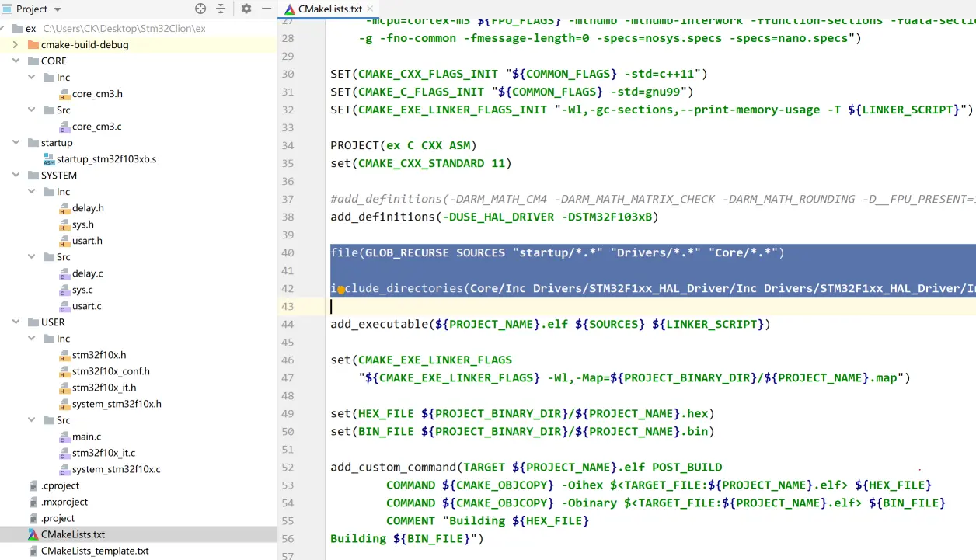Image resolution: width=976 pixels, height=560 pixels.
Task: Collapse the startup folder
Action: click(16, 143)
